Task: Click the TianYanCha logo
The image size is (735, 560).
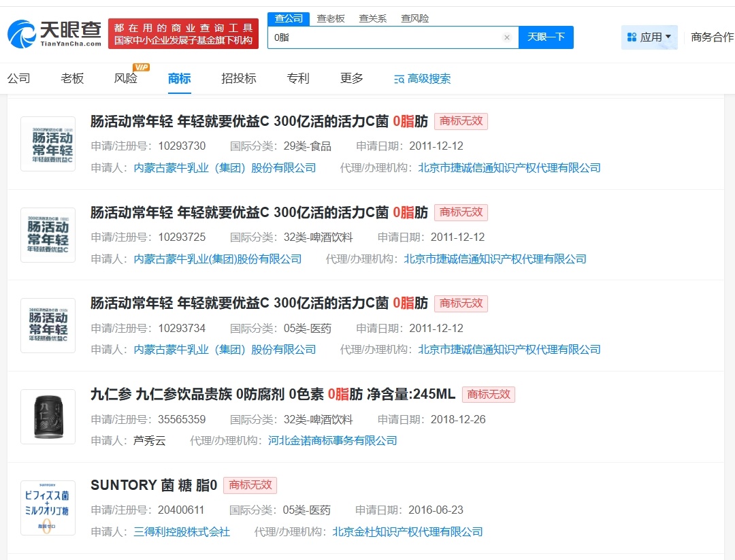Action: (x=54, y=34)
